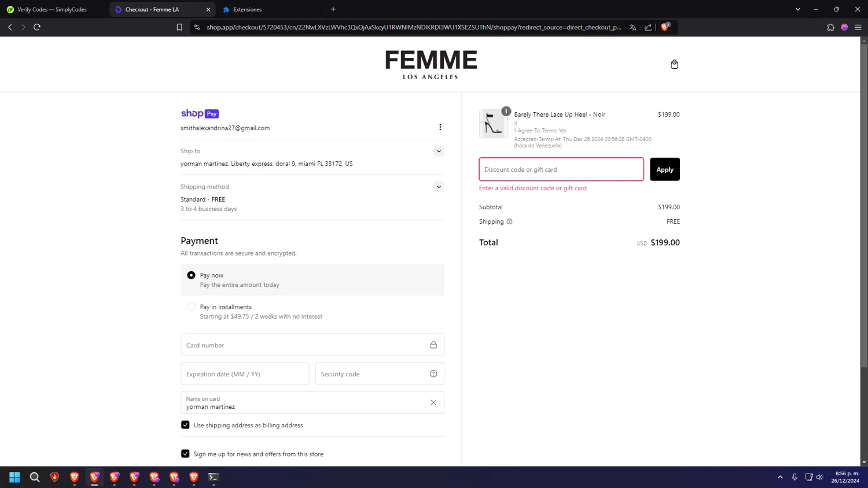Image resolution: width=868 pixels, height=488 pixels.
Task: Open Windows Start menu
Action: pyautogui.click(x=14, y=477)
